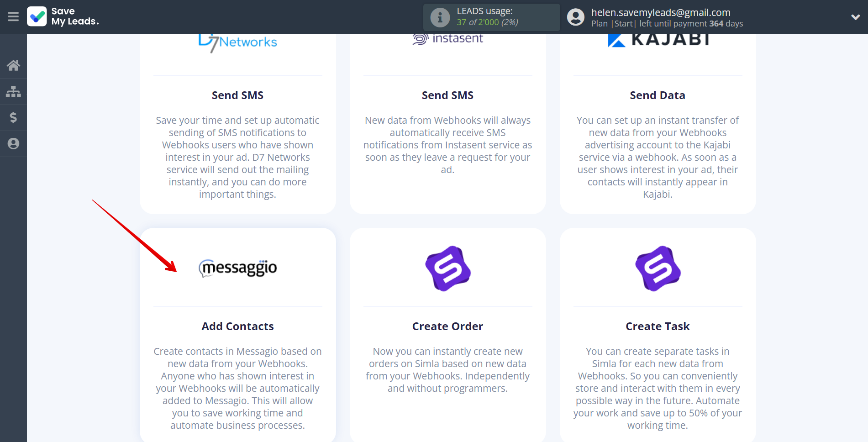868x442 pixels.
Task: Click the helen.savemyleads@gmail.com account email
Action: click(x=661, y=12)
